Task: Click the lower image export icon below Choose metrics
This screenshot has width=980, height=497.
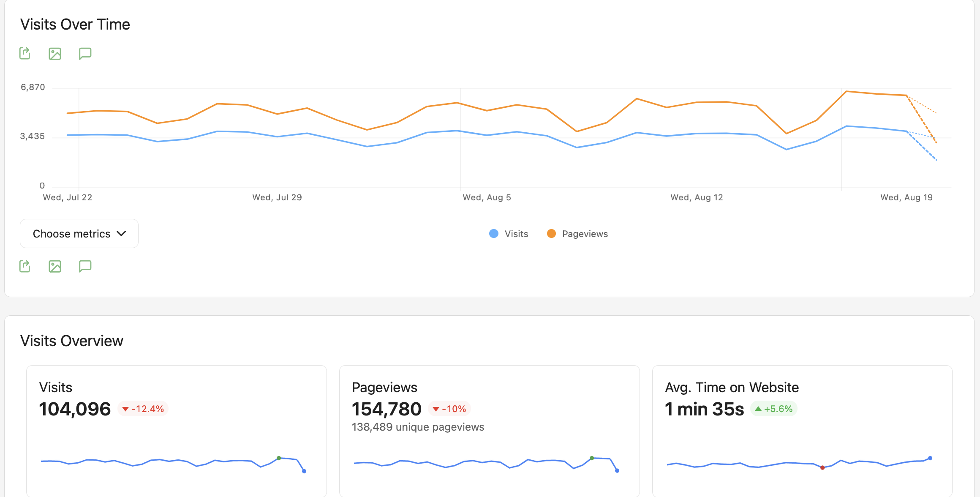Action: [55, 266]
